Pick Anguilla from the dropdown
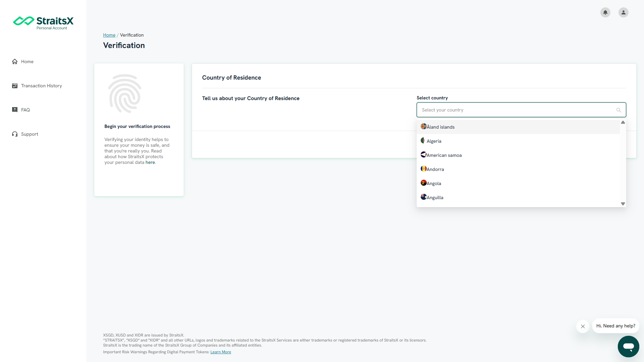 point(518,197)
